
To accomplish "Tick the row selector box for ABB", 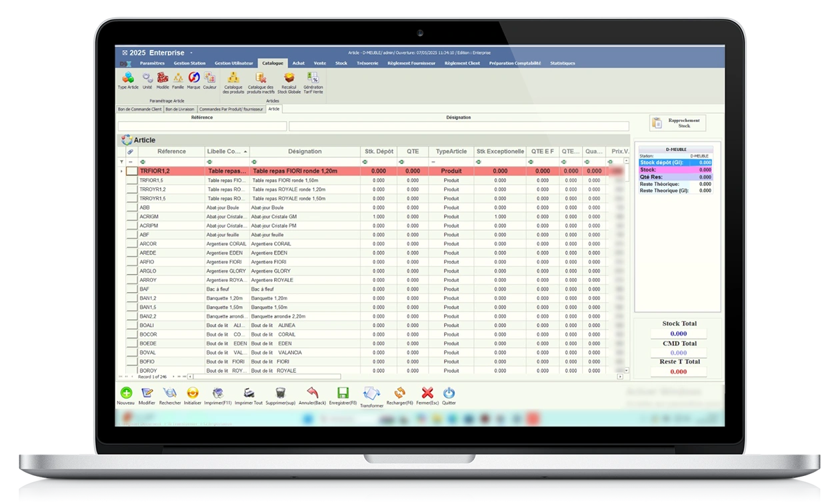I will click(x=132, y=207).
